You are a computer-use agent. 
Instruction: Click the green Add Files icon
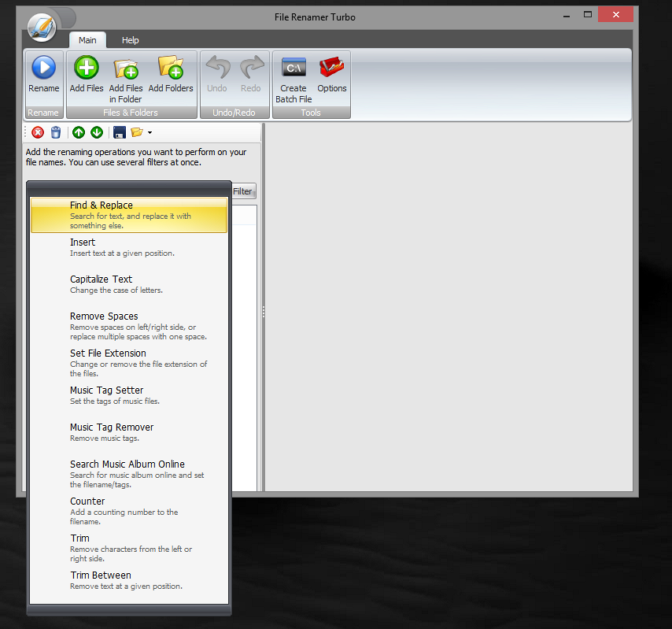[87, 68]
